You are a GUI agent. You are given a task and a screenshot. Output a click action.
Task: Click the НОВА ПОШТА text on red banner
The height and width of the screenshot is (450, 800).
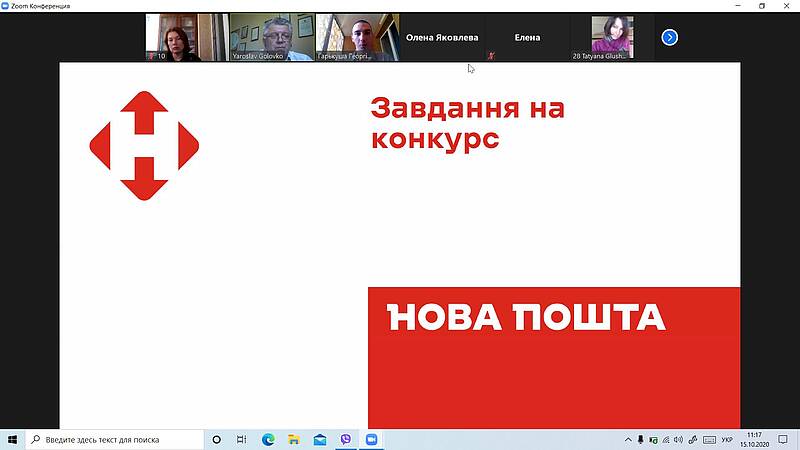[x=526, y=317]
